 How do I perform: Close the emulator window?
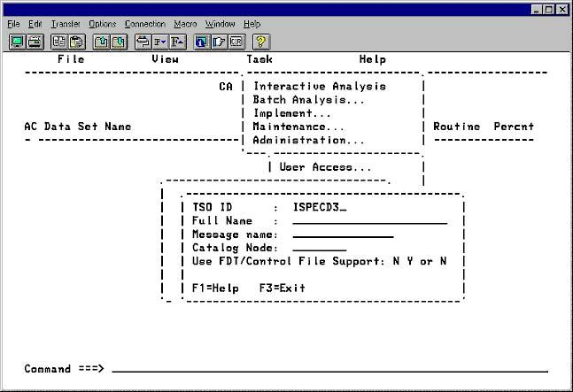coord(562,10)
